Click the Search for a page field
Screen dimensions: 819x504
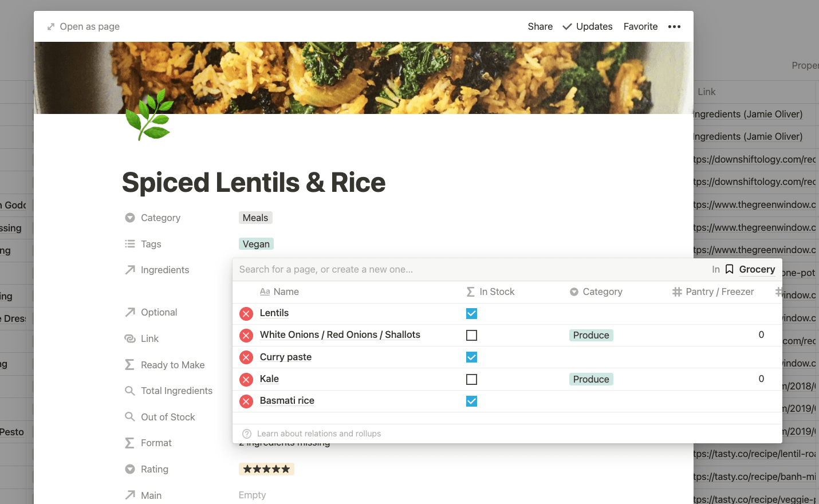click(470, 269)
